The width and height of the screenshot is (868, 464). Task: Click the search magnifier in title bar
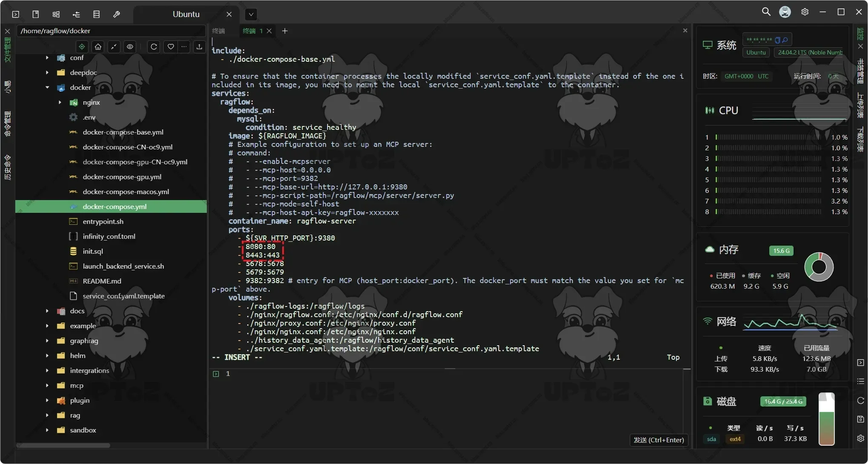click(766, 11)
